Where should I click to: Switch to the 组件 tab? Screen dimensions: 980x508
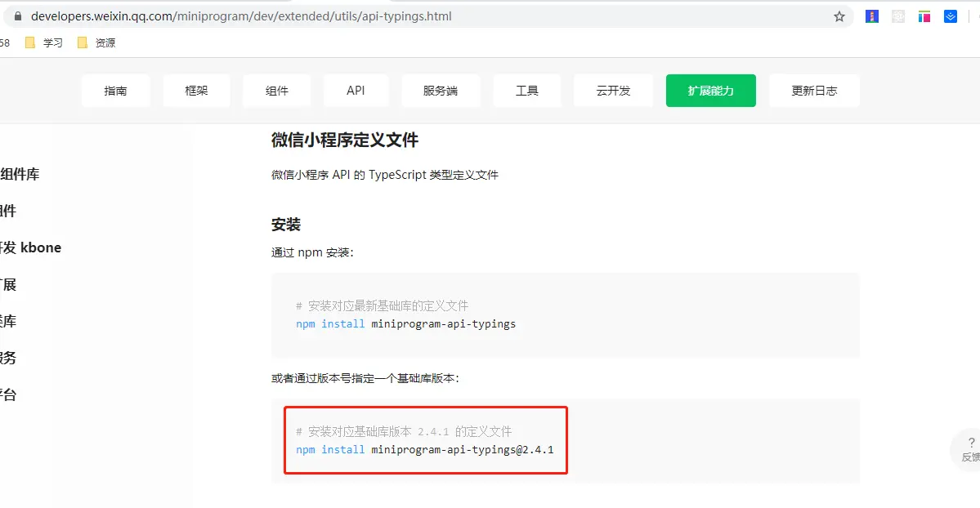click(x=277, y=91)
